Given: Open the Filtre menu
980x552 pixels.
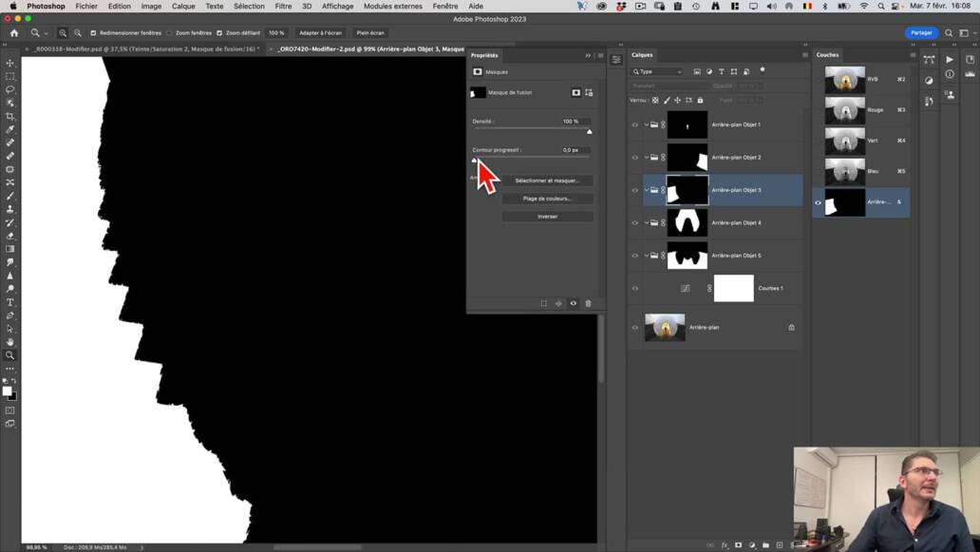Looking at the screenshot, I should (x=282, y=6).
